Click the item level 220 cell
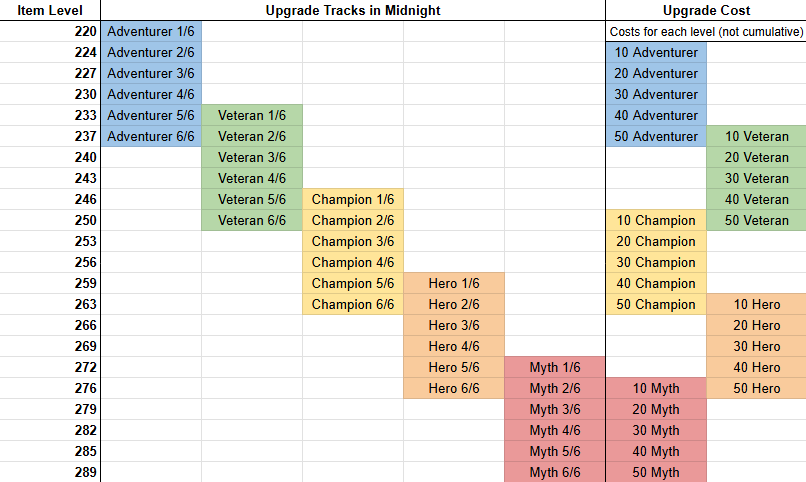This screenshot has height=482, width=806. pyautogui.click(x=50, y=31)
